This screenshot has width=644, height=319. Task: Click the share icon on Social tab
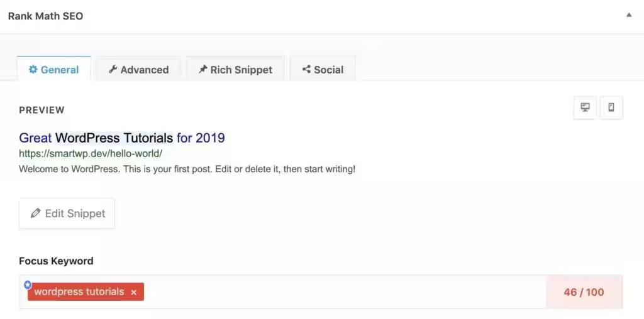tap(306, 69)
